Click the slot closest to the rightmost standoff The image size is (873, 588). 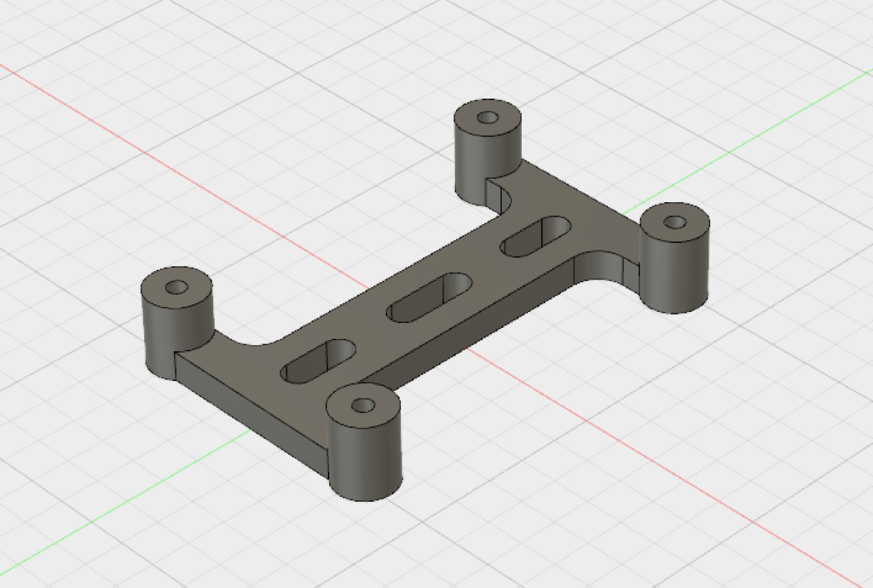point(535,236)
